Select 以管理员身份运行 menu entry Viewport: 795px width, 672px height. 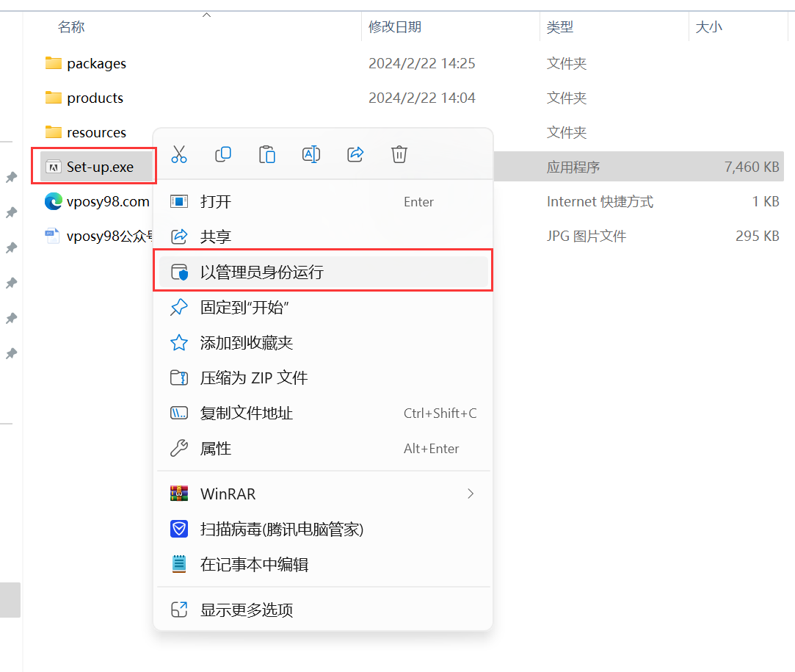[x=262, y=272]
